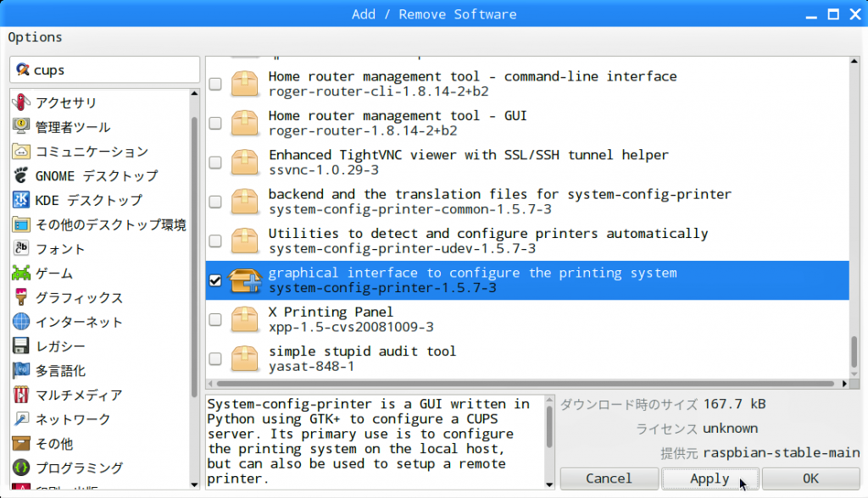Click the 'raspbian-stable-main' source value
868x498 pixels.
pos(781,453)
